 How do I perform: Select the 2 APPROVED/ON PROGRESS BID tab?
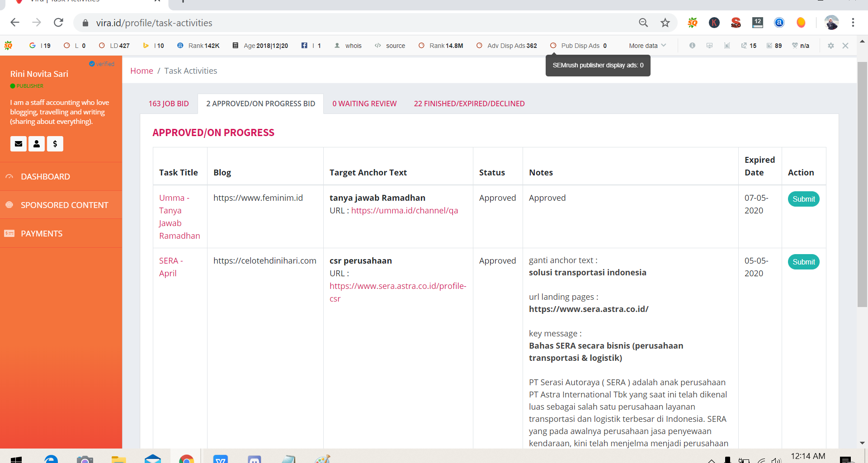pyautogui.click(x=260, y=104)
